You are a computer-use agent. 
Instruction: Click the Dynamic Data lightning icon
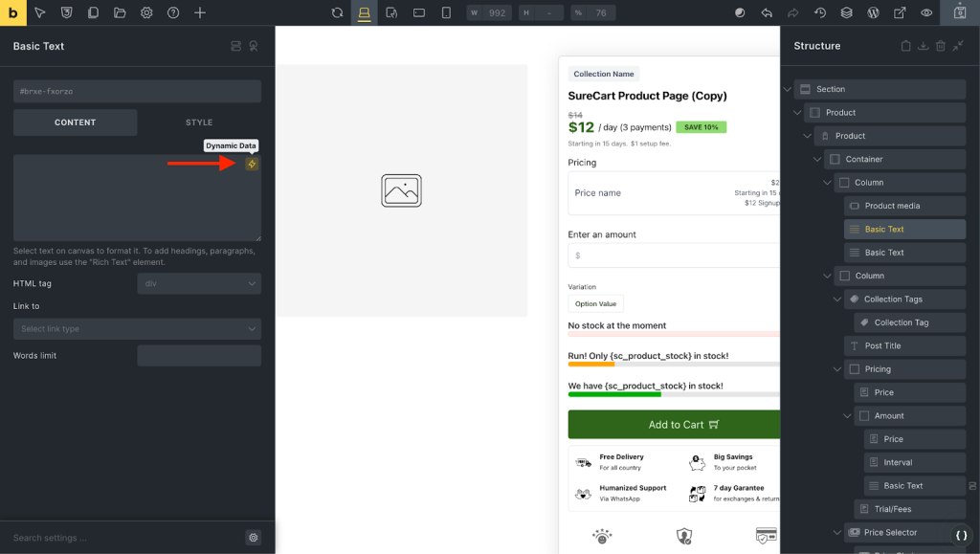pos(252,164)
